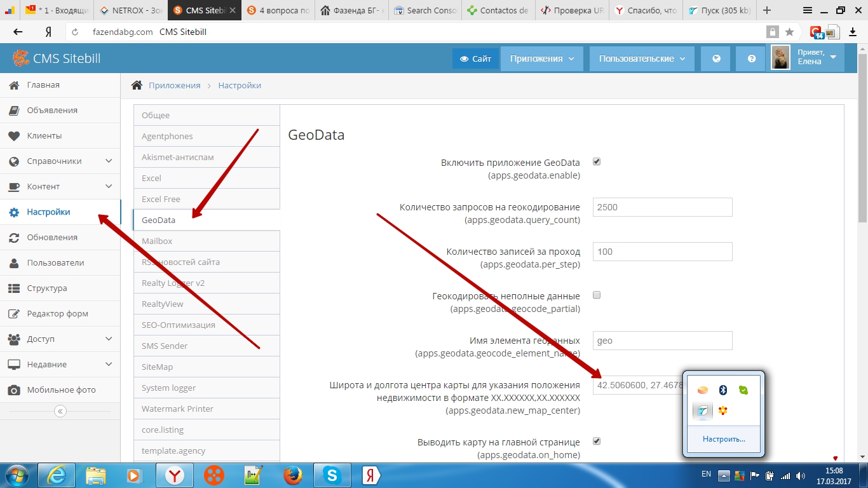The image size is (868, 488).
Task: Click the lock icon in address bar
Action: point(772,32)
